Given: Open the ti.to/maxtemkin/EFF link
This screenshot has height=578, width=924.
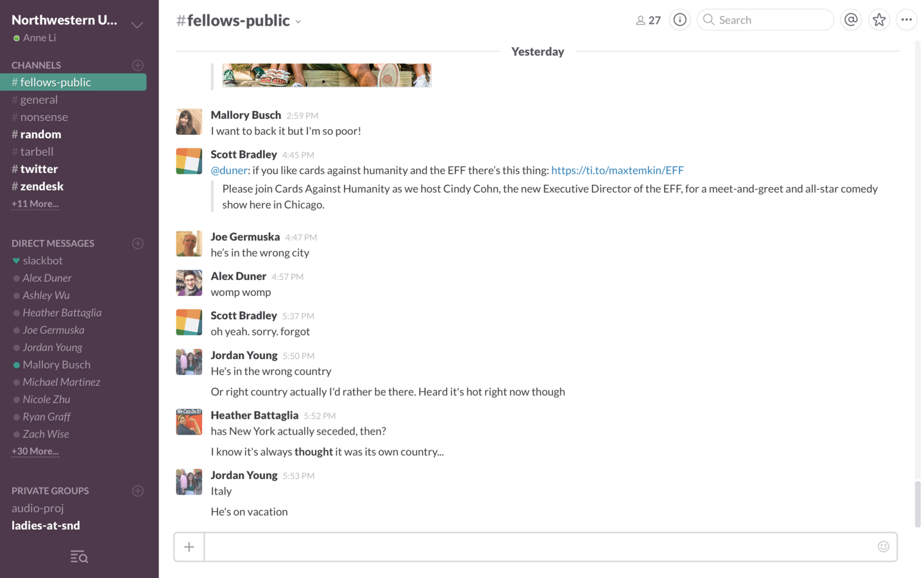Looking at the screenshot, I should (x=617, y=170).
